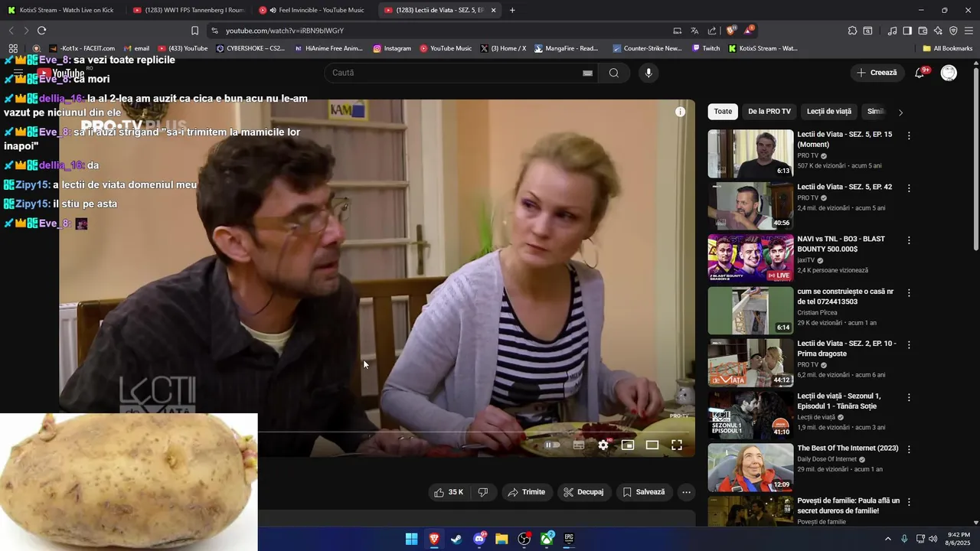
Task: Open options for SEZ. 5, EP. 15 video
Action: (x=909, y=135)
